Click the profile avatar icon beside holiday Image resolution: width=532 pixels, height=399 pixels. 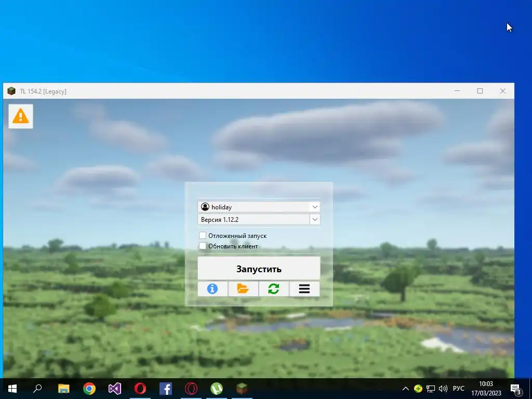205,207
